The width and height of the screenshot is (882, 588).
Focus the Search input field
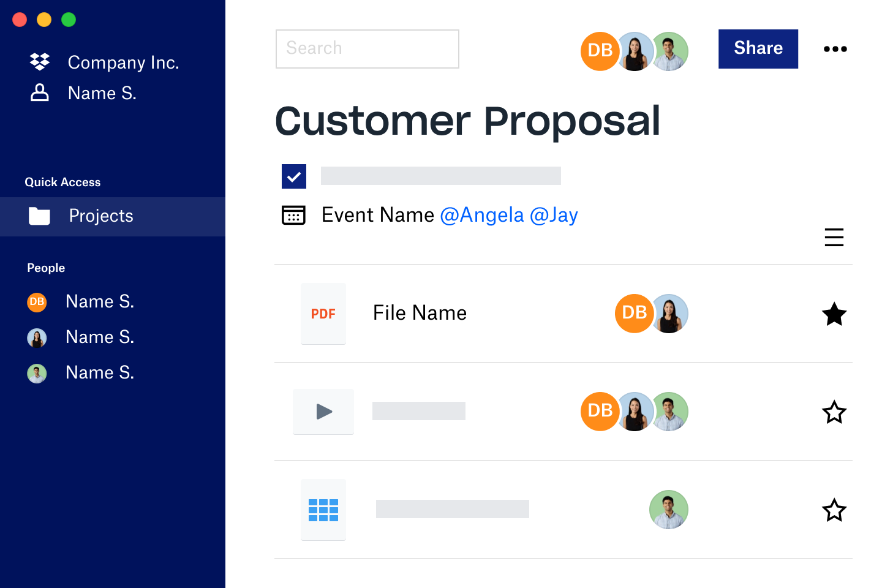(367, 49)
